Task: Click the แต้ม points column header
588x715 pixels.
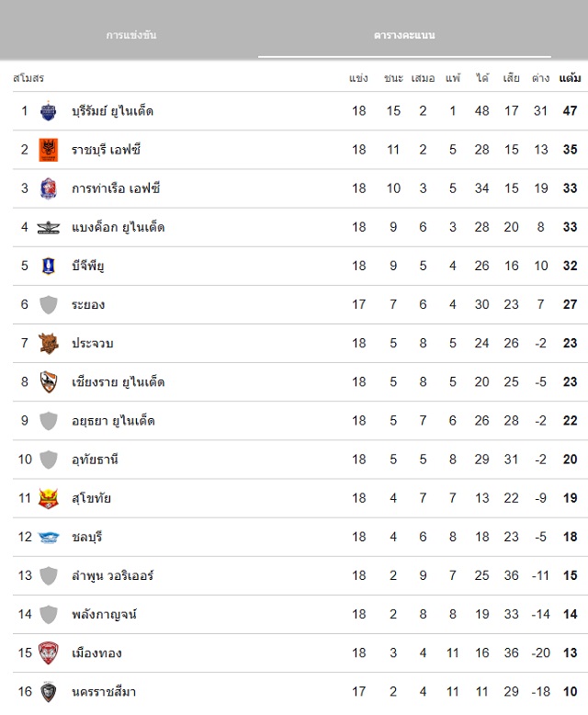Action: click(x=570, y=78)
